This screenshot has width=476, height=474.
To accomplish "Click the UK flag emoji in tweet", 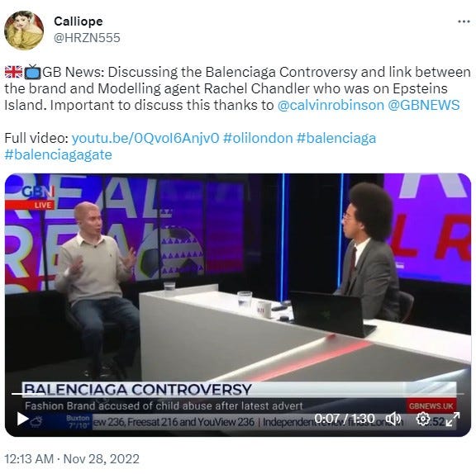I will click(x=14, y=72).
